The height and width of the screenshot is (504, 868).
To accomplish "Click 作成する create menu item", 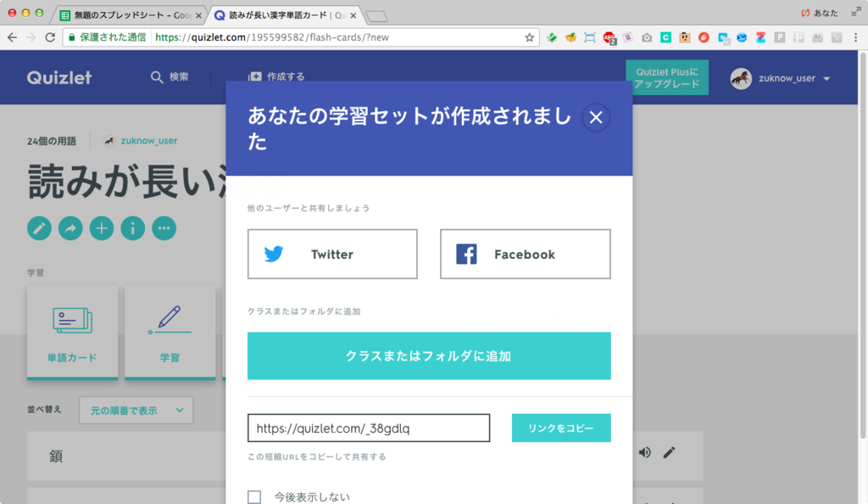I will (x=277, y=76).
